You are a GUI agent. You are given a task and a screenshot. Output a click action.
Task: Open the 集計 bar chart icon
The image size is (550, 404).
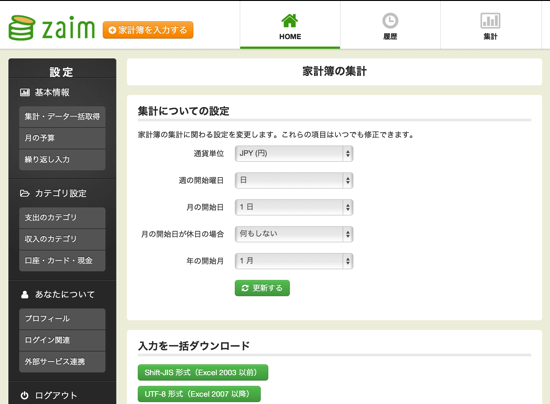coord(490,21)
